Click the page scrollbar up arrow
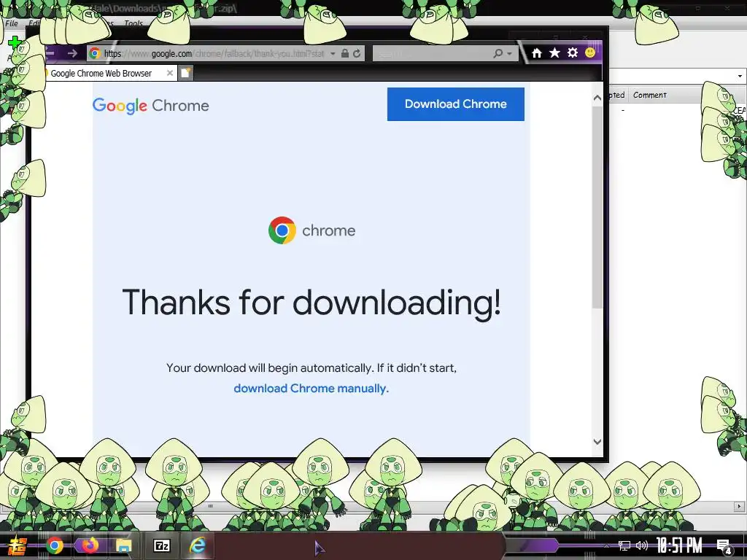 597,98
